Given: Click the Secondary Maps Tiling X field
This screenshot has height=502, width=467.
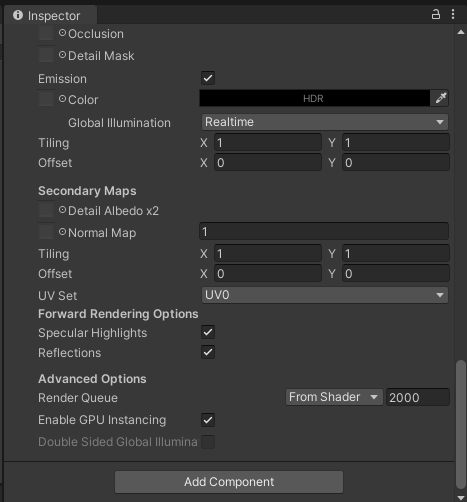Looking at the screenshot, I should [268, 254].
